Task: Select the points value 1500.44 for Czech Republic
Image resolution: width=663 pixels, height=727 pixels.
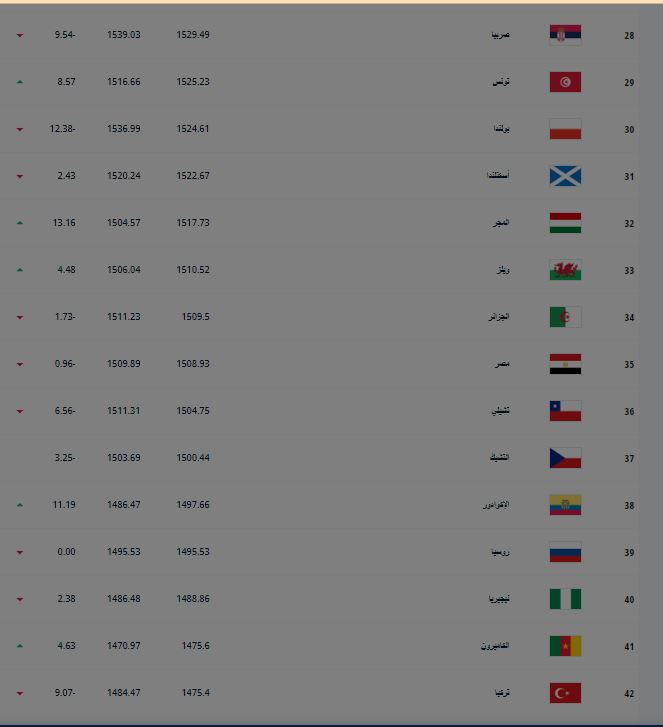Action: (x=193, y=458)
